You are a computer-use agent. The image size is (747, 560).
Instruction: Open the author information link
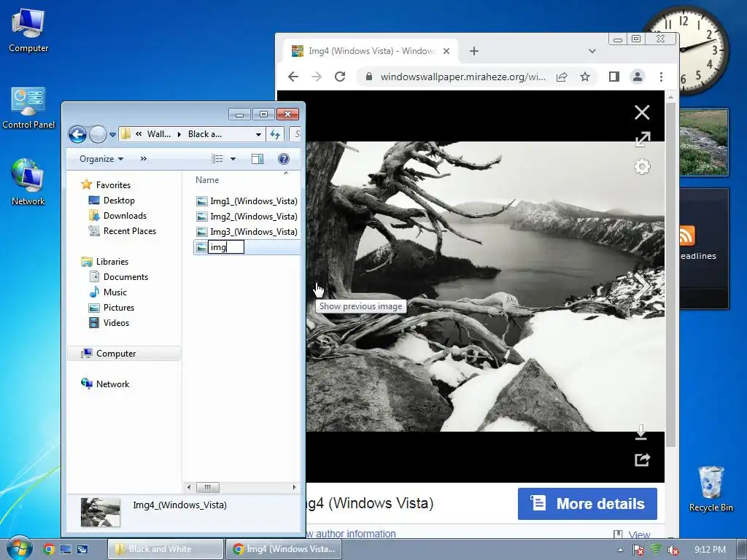coord(352,534)
